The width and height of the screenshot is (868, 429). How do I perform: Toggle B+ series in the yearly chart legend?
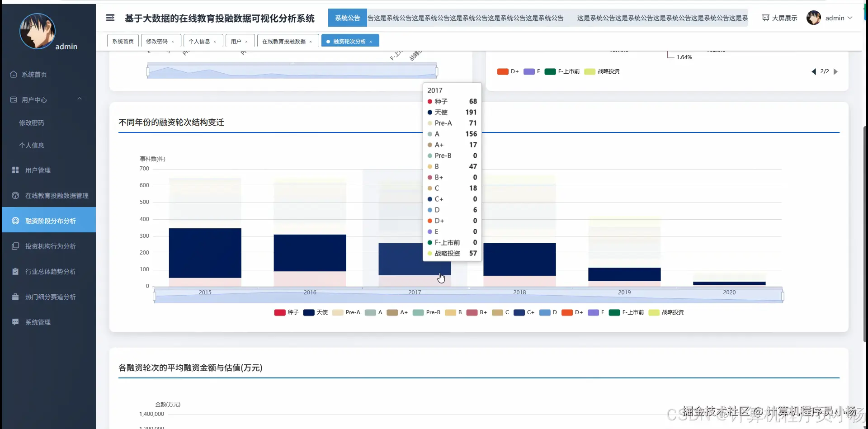(477, 312)
